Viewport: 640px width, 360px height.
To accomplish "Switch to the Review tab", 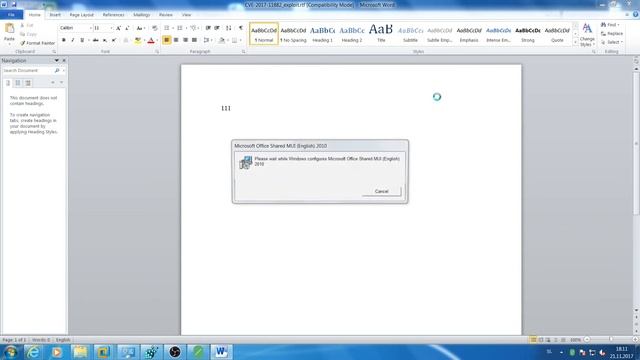I will click(166, 15).
